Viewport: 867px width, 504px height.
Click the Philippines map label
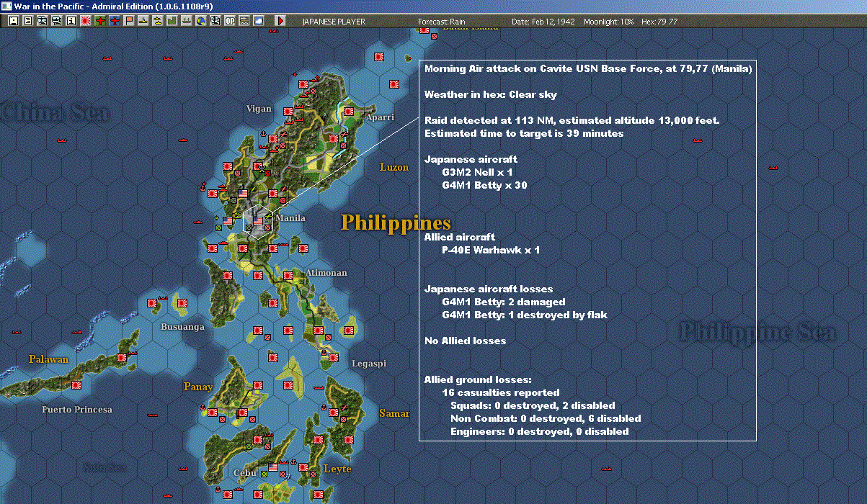coord(396,223)
